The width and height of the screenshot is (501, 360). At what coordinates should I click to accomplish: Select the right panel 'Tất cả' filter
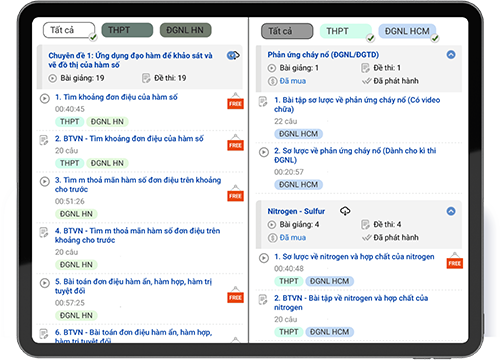point(287,31)
